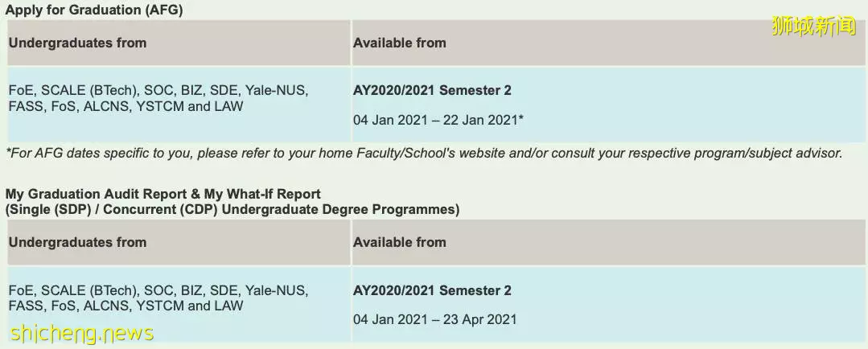
Task: Select the audit report faculty list cell
Action: (179, 304)
